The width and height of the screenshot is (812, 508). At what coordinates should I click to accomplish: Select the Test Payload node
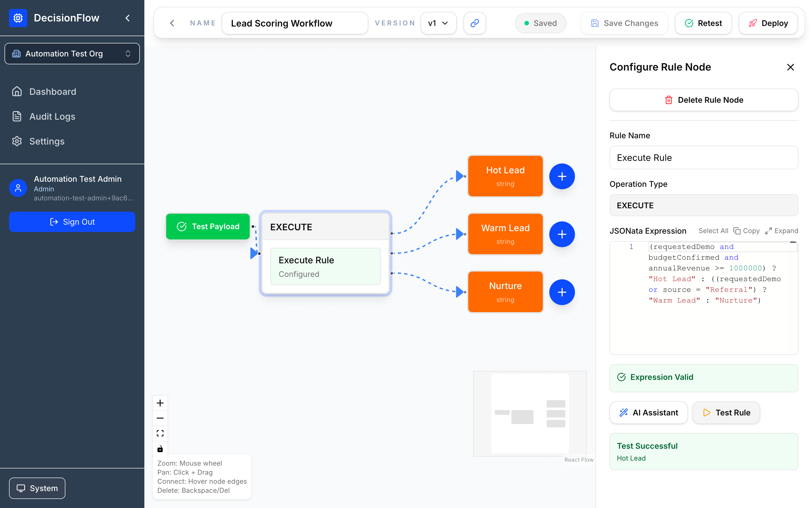[x=208, y=226]
